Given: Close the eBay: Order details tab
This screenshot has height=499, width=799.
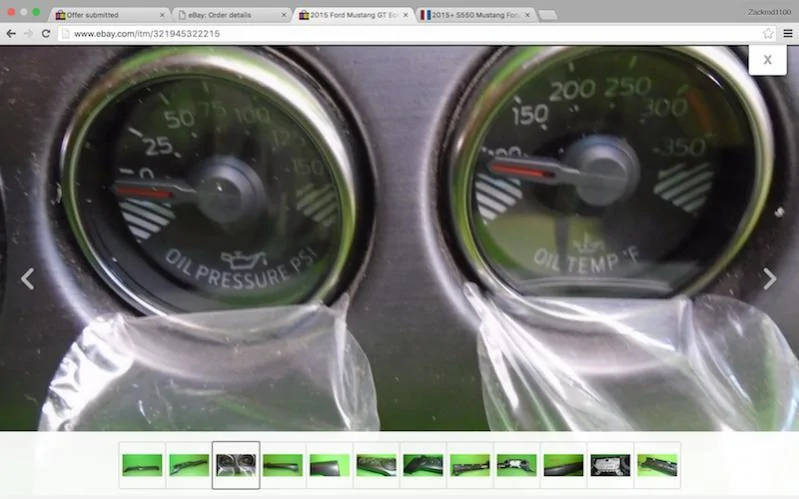Looking at the screenshot, I should coord(284,15).
